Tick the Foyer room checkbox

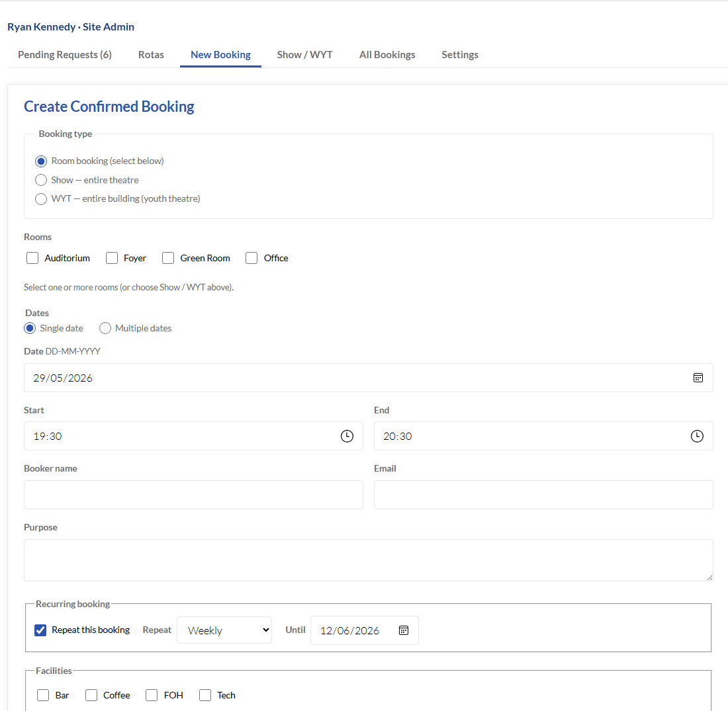(112, 258)
